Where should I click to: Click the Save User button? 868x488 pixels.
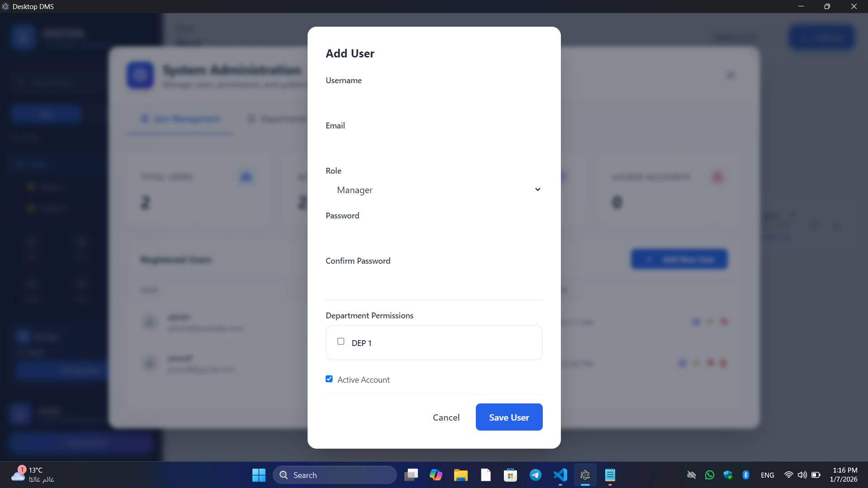pyautogui.click(x=509, y=417)
